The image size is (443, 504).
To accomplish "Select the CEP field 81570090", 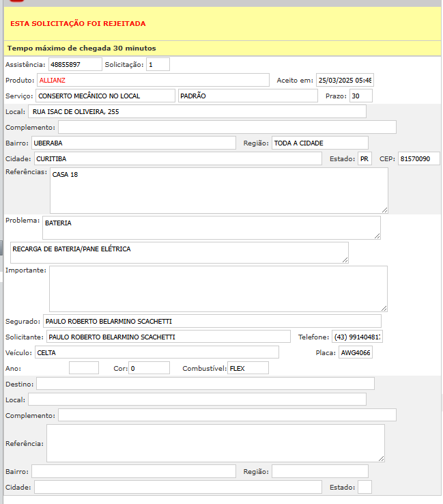I will (418, 158).
